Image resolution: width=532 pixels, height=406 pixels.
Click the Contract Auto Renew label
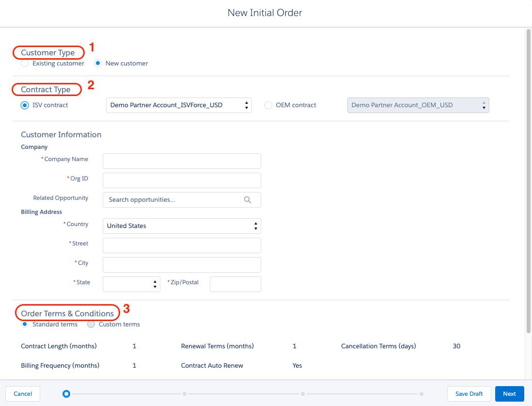pyautogui.click(x=212, y=366)
